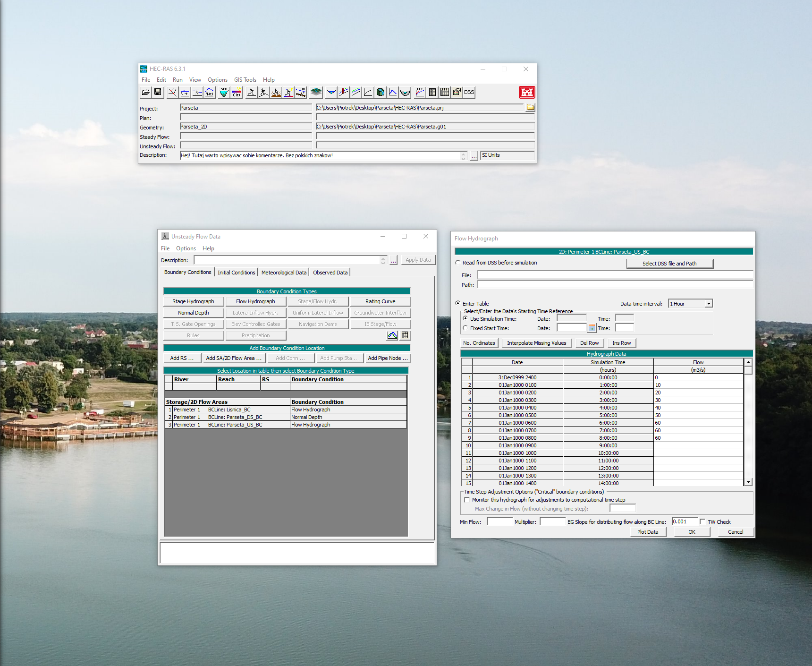Open the Options menu in Unsteady Flow Data
Viewport: 812px width, 666px height.
(186, 248)
